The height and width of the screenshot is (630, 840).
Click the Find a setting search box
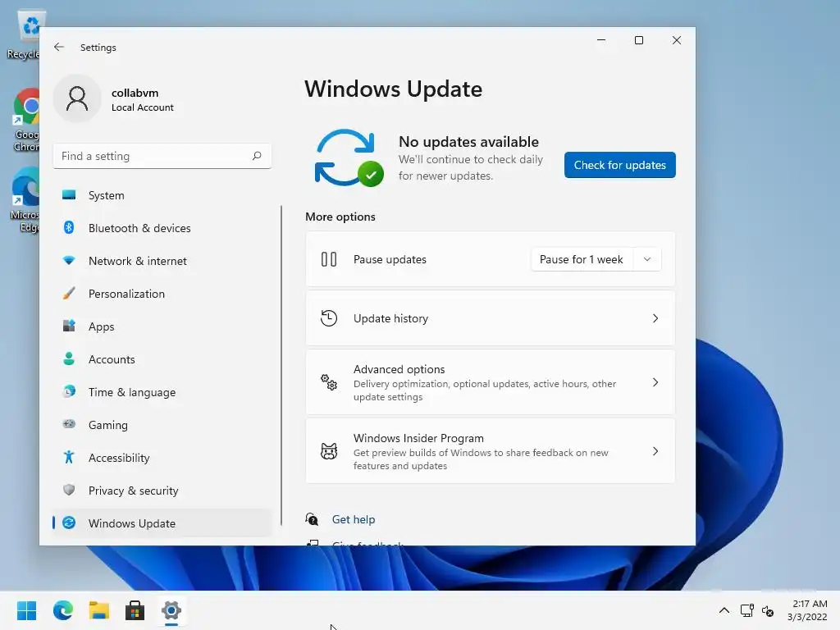tap(162, 156)
